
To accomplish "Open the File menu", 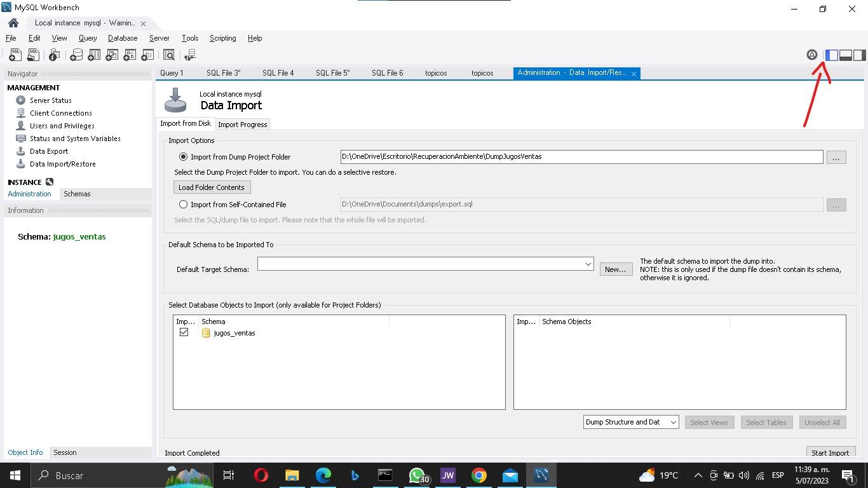I will (11, 38).
